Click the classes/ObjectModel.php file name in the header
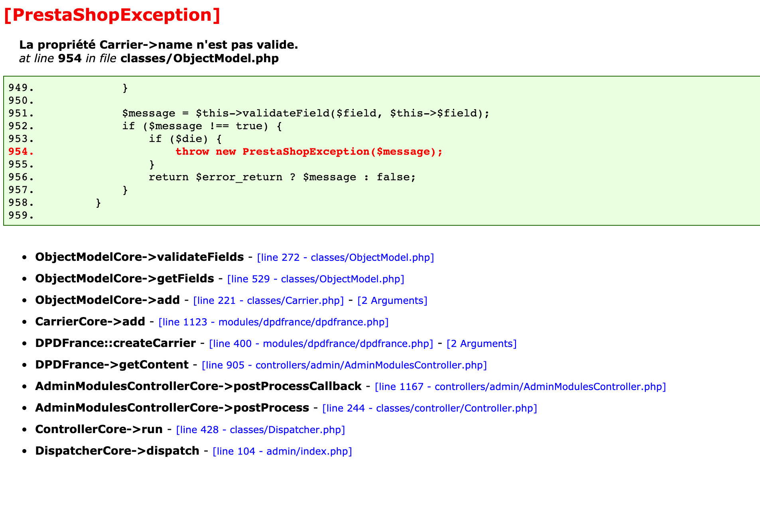 (x=199, y=58)
